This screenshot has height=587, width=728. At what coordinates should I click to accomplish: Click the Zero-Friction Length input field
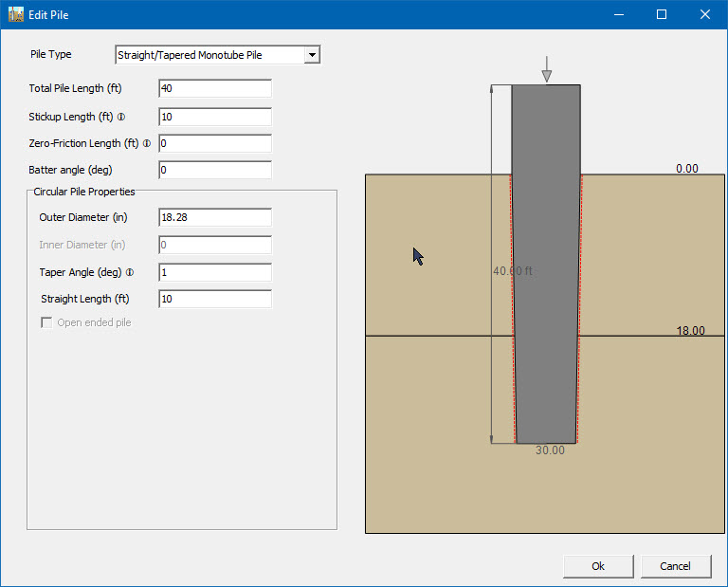pos(215,143)
